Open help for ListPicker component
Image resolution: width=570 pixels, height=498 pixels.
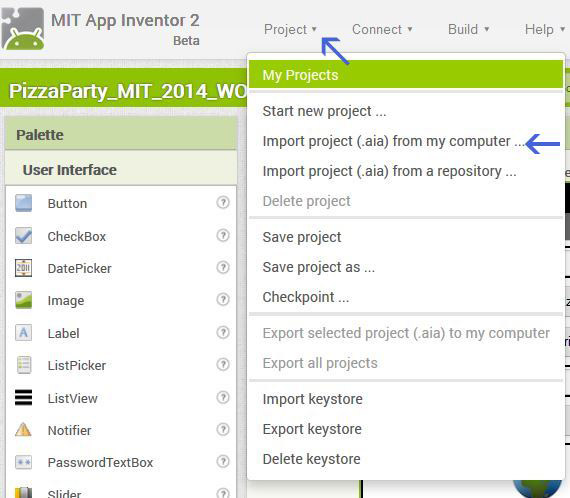223,364
